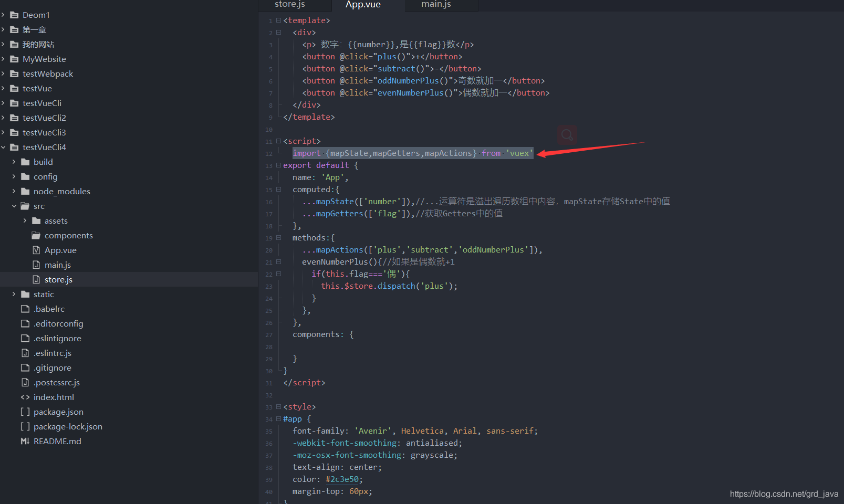Select the node_modules folder
The image size is (844, 504).
pyautogui.click(x=62, y=192)
